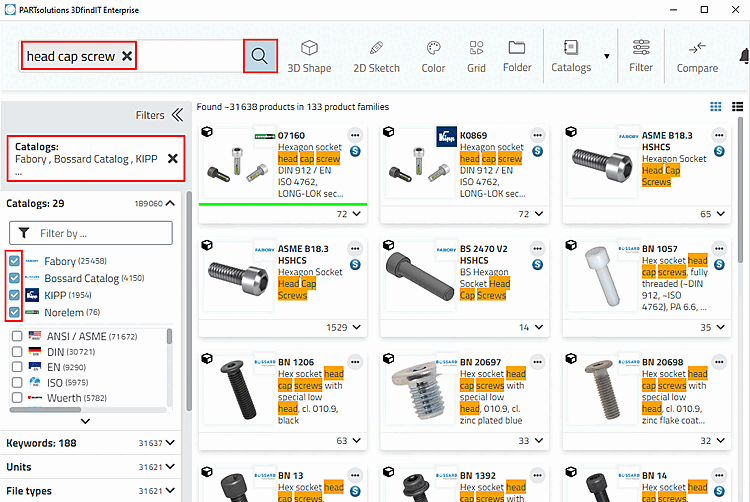
Task: Collapse the Filters side panel
Action: [177, 115]
